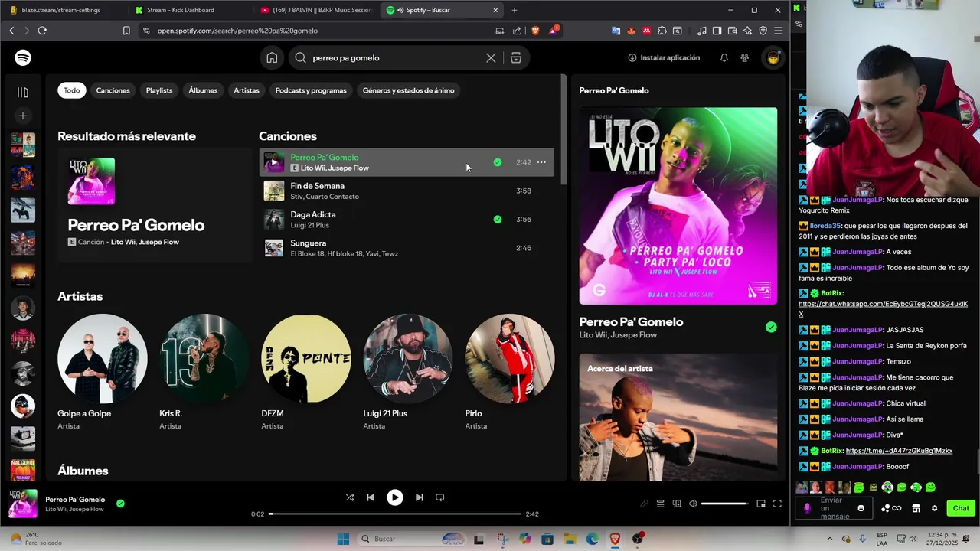Open the WhatsApp link posted by BotRix
This screenshot has width=980, height=551.
click(x=883, y=309)
